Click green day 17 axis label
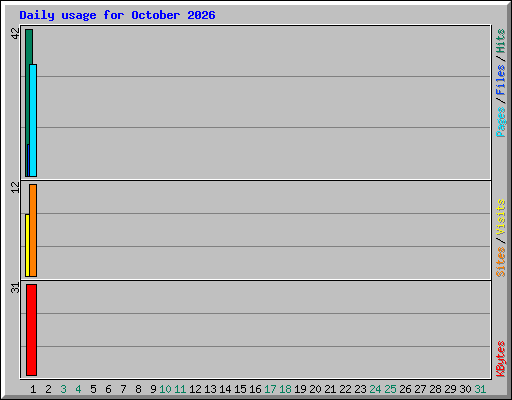The height and width of the screenshot is (400, 512). click(270, 389)
